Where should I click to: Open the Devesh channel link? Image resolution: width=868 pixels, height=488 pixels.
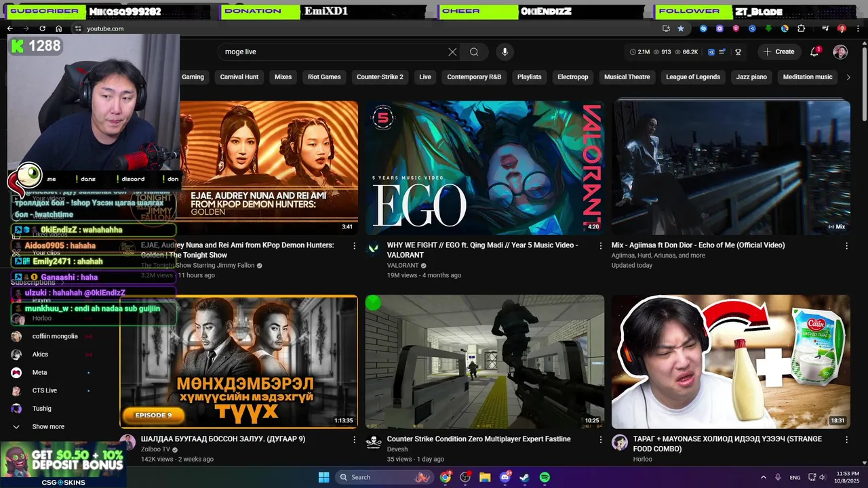tap(397, 449)
